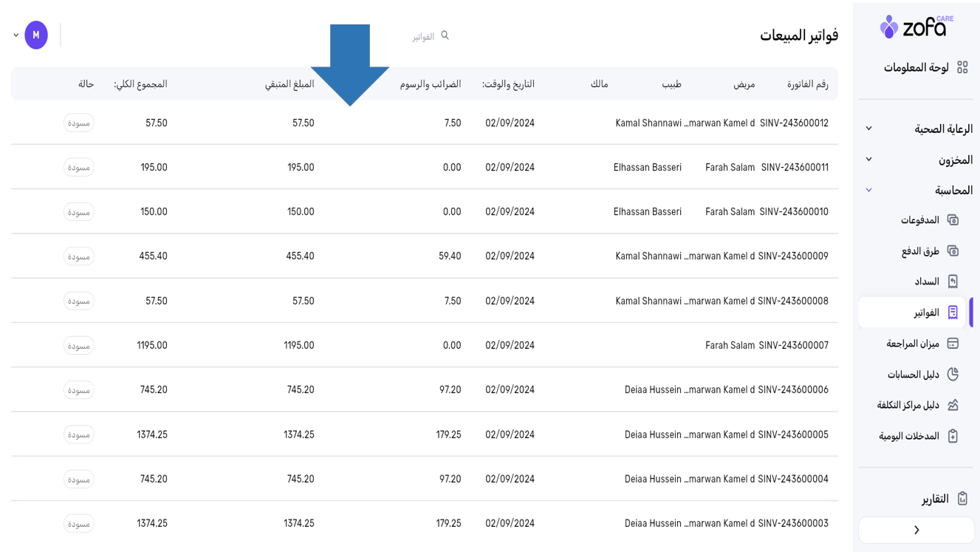Select the invoices (الفواتير) menu item

[926, 313]
